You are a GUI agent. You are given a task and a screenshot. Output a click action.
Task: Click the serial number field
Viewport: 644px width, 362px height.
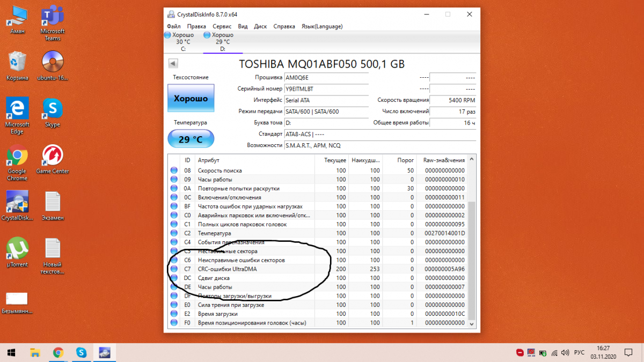point(326,89)
